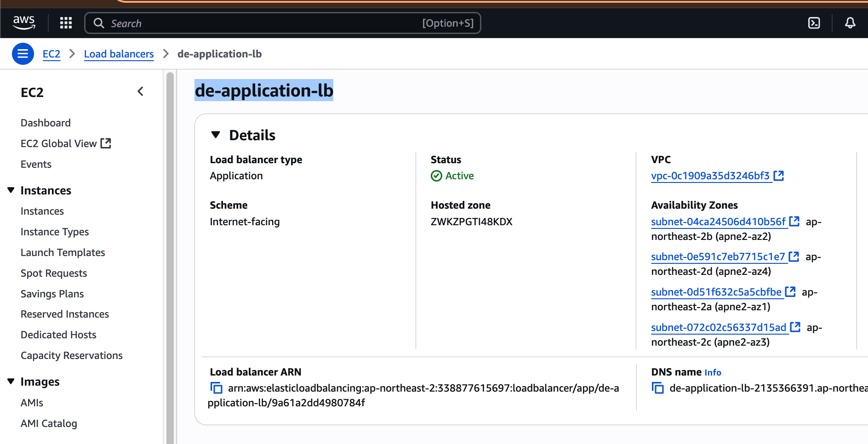Click the de-application-lb breadcrumb text

[219, 54]
